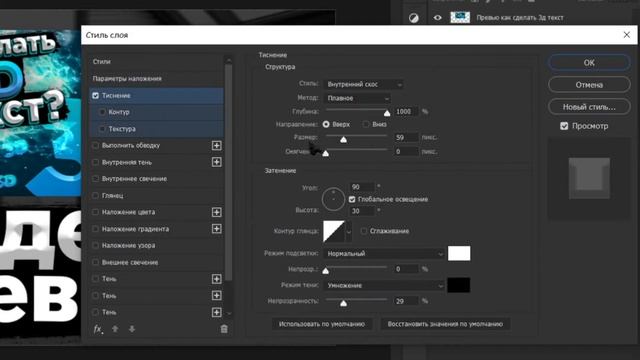The width and height of the screenshot is (640, 360).
Task: Click the Глубина value field 1000
Action: (406, 111)
